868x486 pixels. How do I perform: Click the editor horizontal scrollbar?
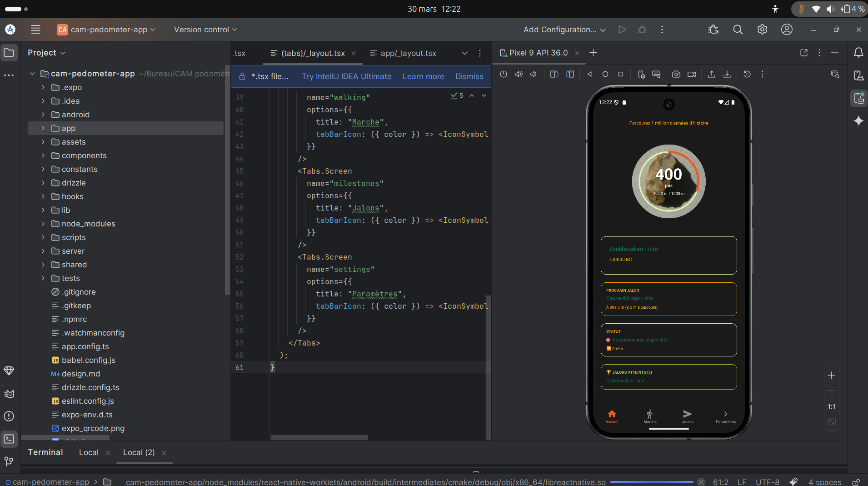tap(319, 437)
